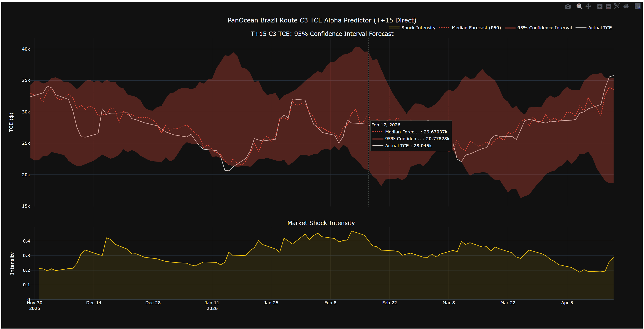Click the Apr 5 x-axis label
644x329 pixels.
(x=567, y=303)
